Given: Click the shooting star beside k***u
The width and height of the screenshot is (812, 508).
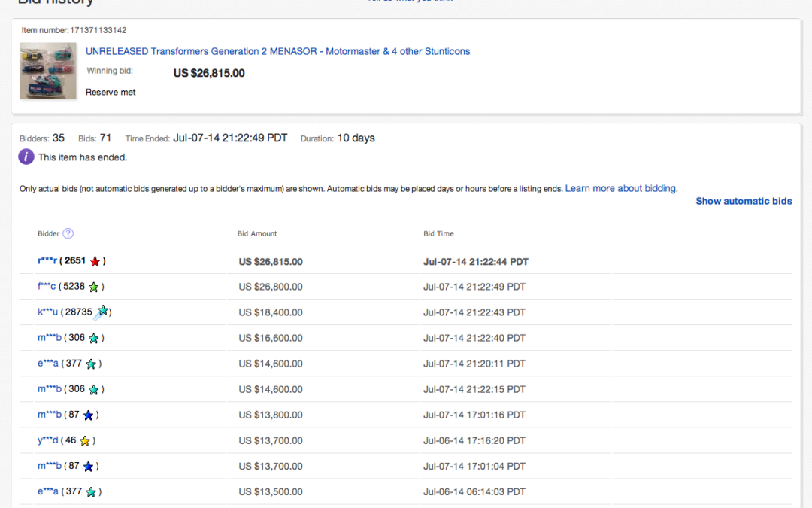Looking at the screenshot, I should click(x=102, y=311).
